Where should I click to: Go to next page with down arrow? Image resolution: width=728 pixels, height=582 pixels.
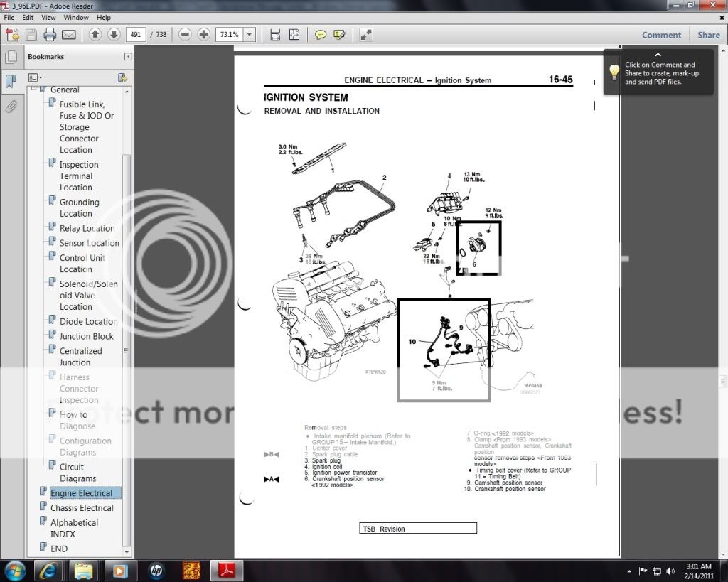tap(113, 34)
